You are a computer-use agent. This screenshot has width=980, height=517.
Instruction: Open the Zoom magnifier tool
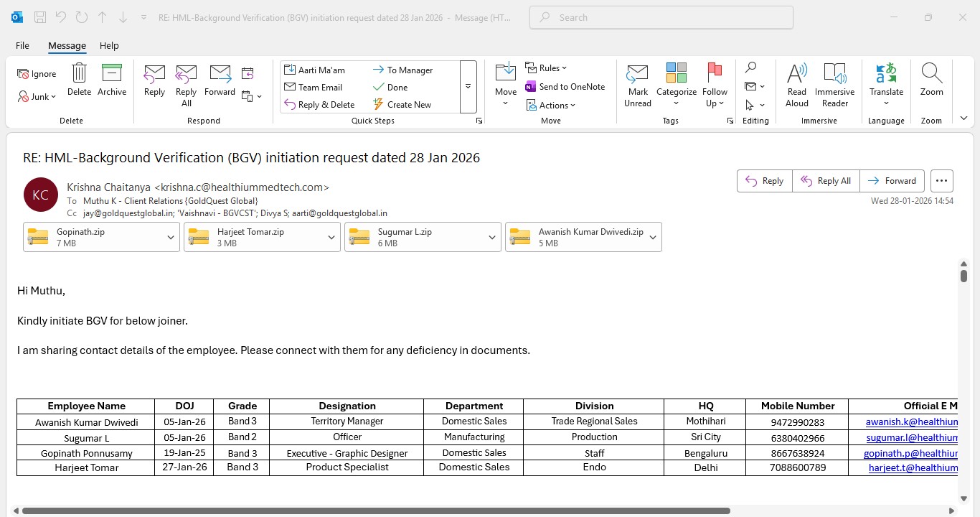point(931,73)
